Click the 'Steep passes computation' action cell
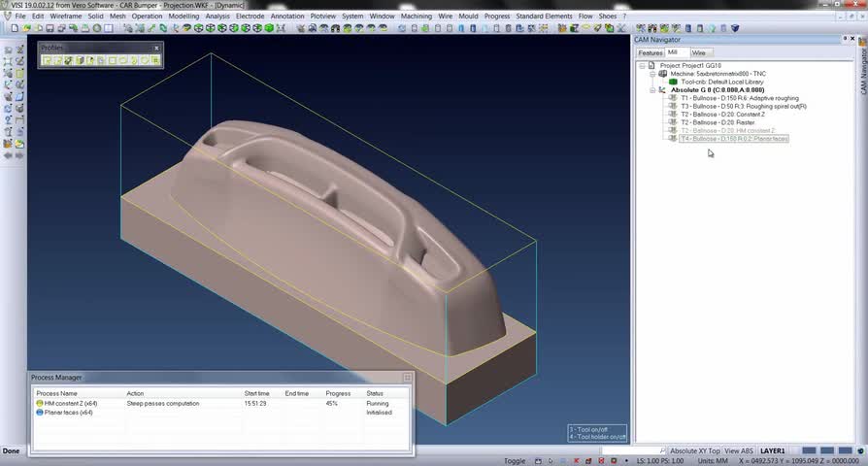The width and height of the screenshot is (868, 466). (163, 404)
